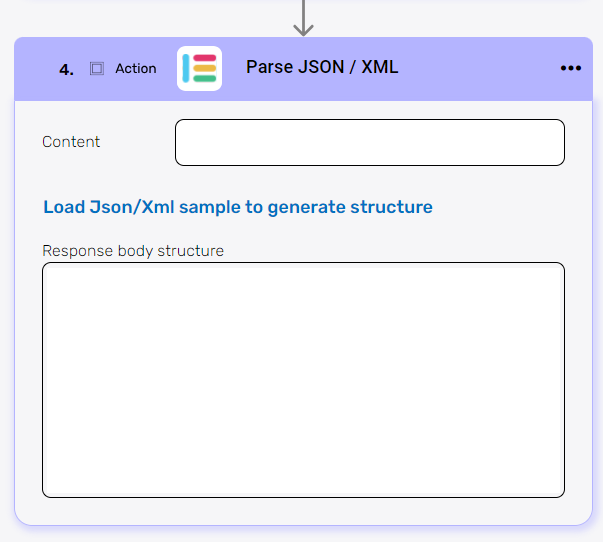Click the yellow middle bar in the app icon

pyautogui.click(x=204, y=68)
